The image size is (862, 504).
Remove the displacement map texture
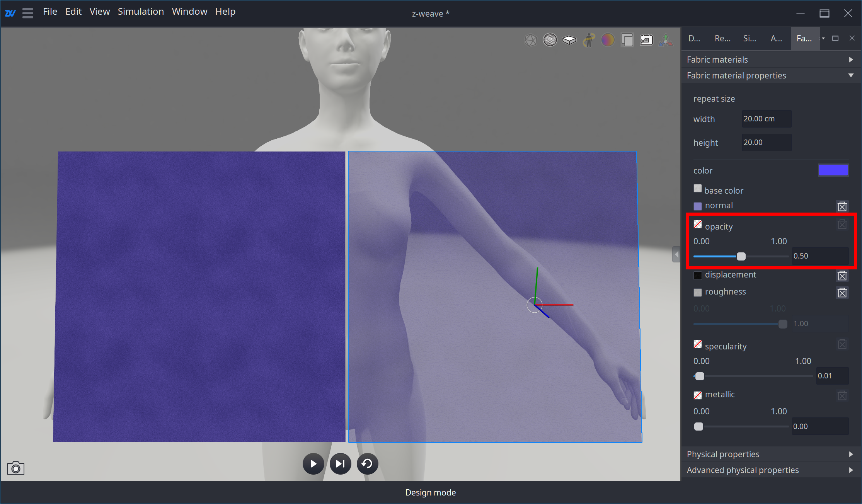click(842, 276)
